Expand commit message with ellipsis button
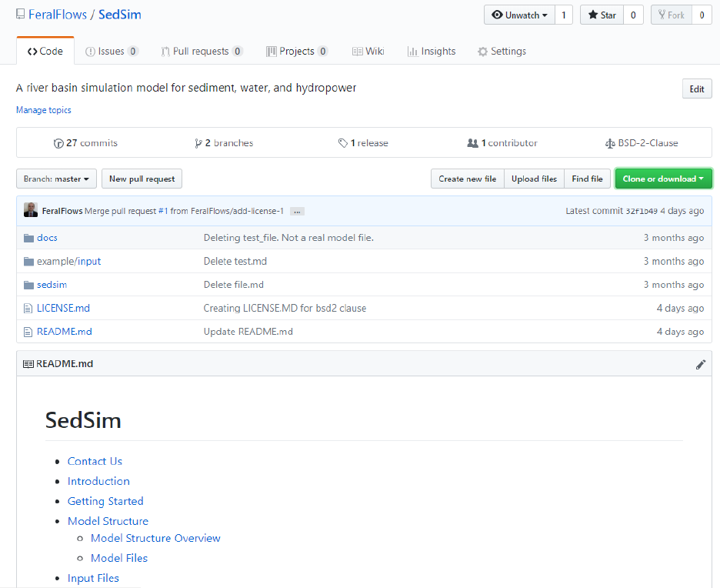This screenshot has height=588, width=720. point(297,212)
